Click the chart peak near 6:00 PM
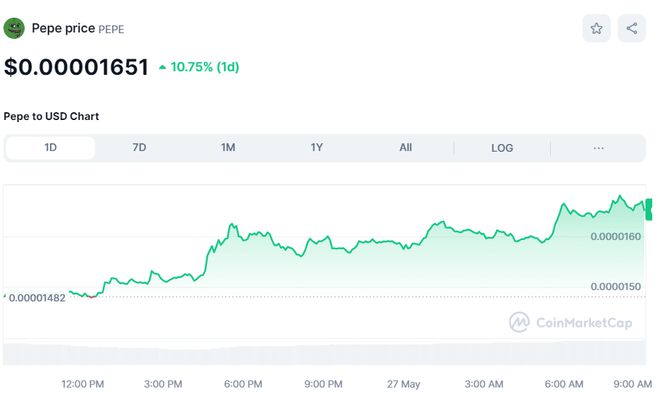Screen dimensions: 660x396 click(x=232, y=225)
